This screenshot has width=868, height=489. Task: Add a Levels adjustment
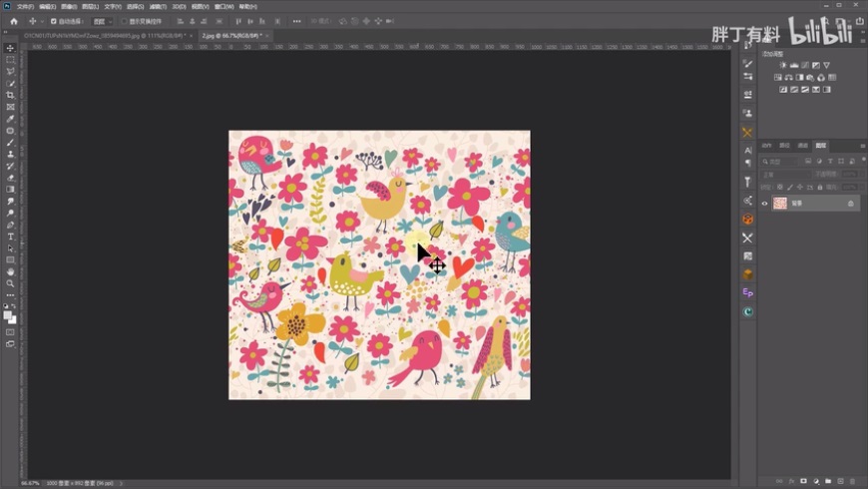pyautogui.click(x=794, y=65)
